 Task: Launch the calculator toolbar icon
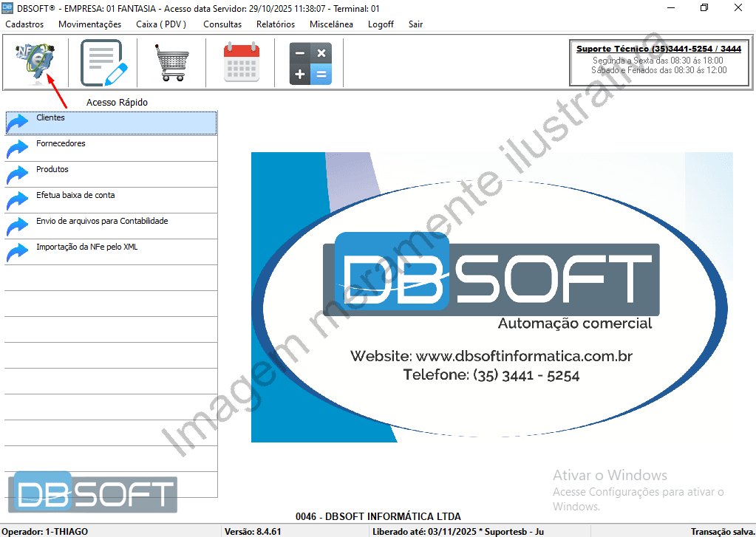pyautogui.click(x=310, y=63)
